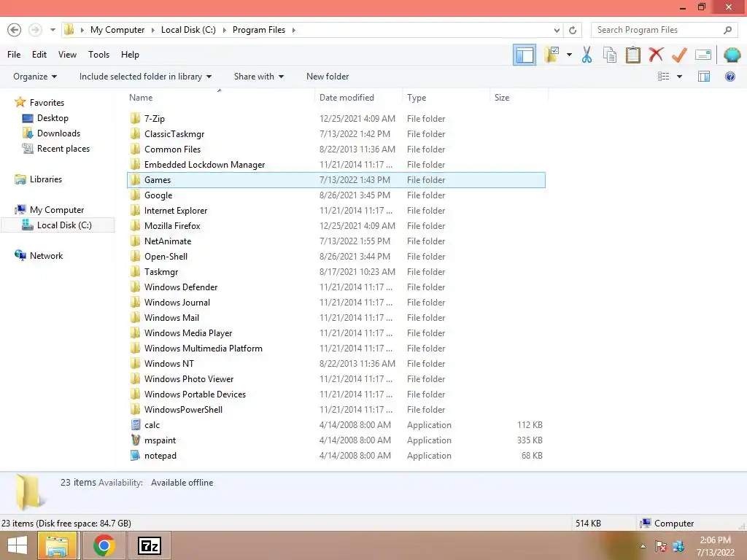This screenshot has height=560, width=747.
Task: Select Desktop in Favorites
Action: tap(45, 118)
